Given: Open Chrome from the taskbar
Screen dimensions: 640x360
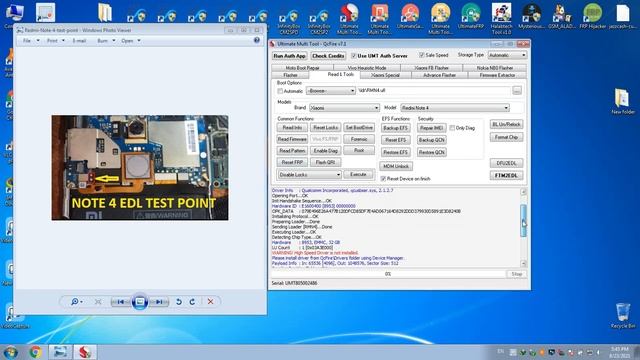Looking at the screenshot, I should [36, 352].
